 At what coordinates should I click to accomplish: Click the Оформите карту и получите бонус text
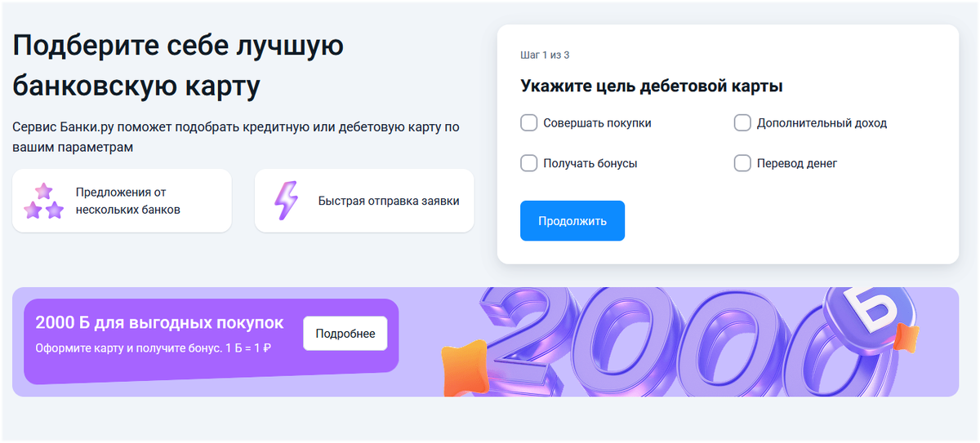[x=153, y=348]
